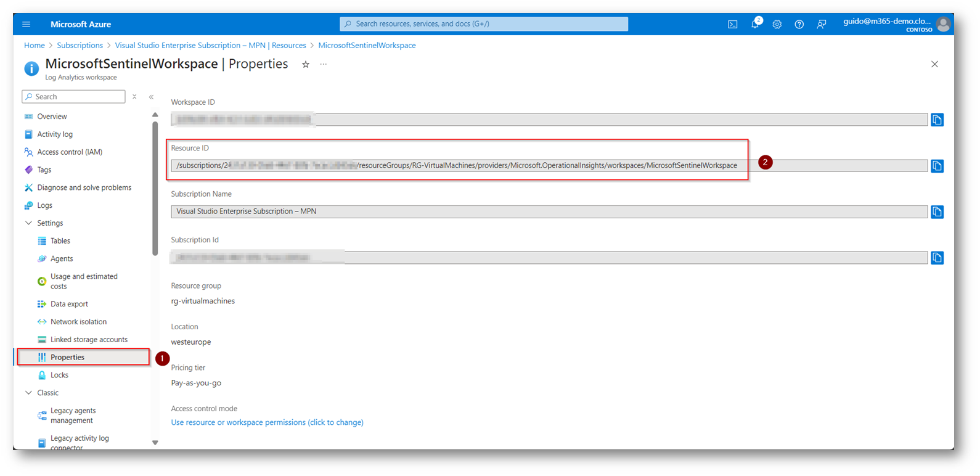Click the Logs icon in sidebar

click(28, 205)
